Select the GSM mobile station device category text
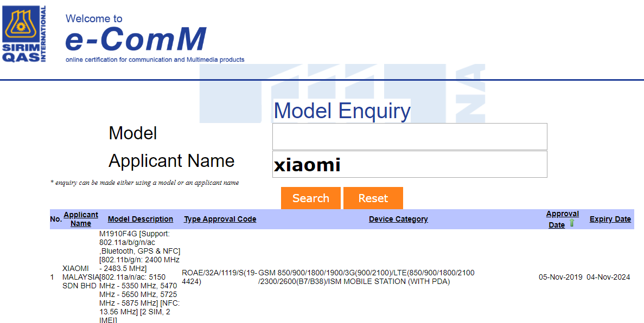Image resolution: width=644 pixels, height=323 pixels. [x=366, y=277]
